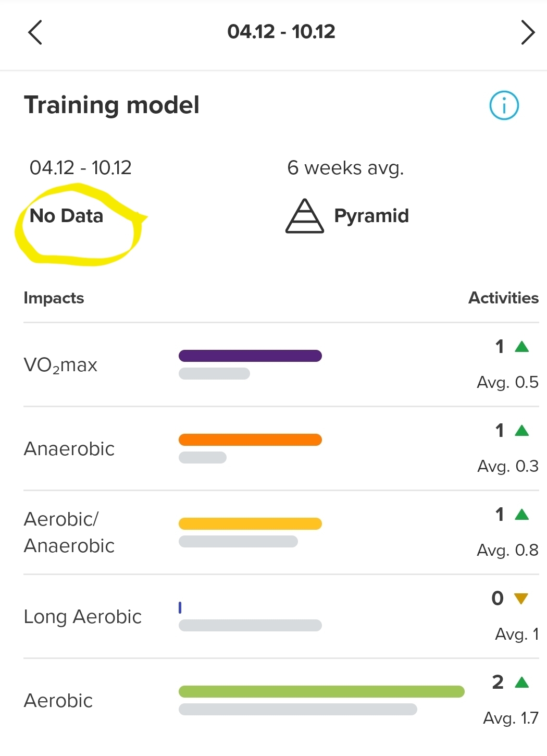Image resolution: width=547 pixels, height=756 pixels.
Task: Tap the green up arrow in Anaerobic row
Action: [x=521, y=431]
